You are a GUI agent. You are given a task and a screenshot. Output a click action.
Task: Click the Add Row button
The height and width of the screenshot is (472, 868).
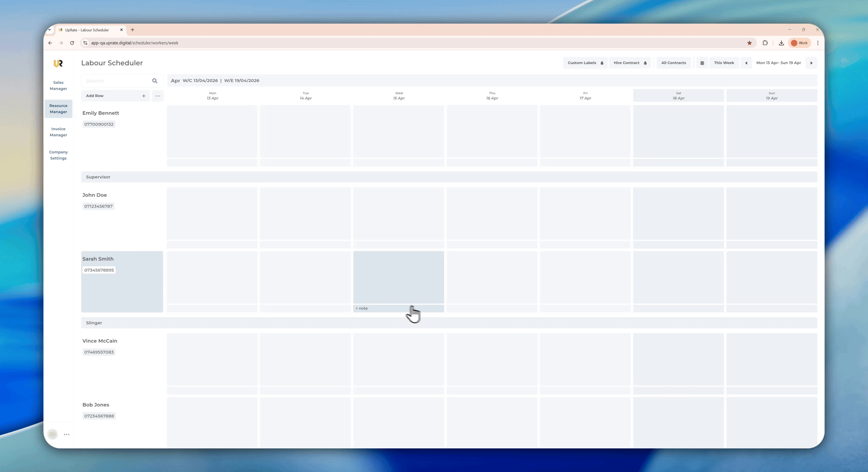point(115,96)
